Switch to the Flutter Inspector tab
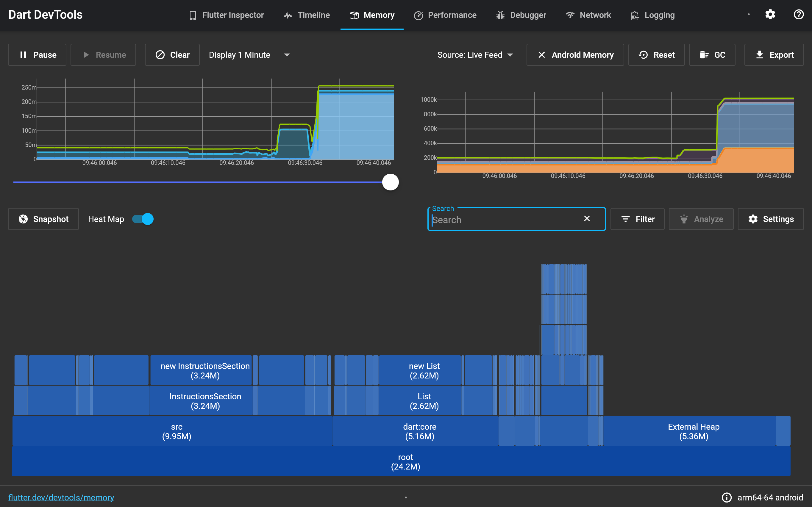The image size is (812, 507). 227,15
